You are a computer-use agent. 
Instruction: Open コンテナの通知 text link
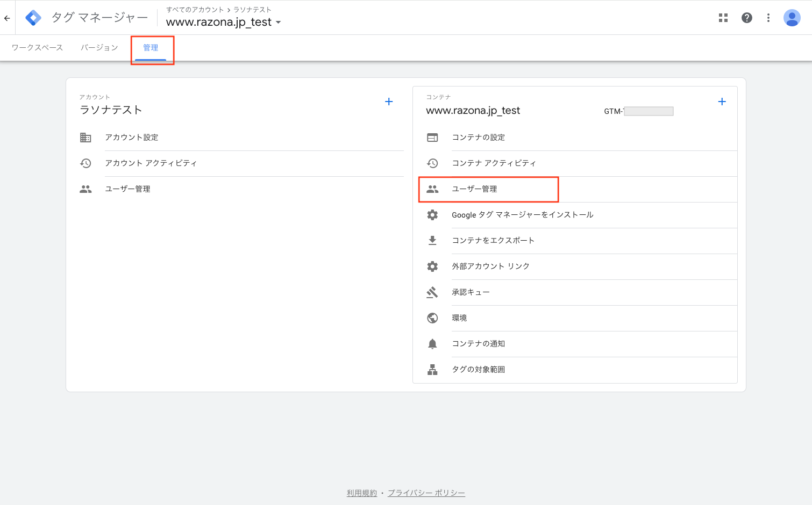pos(479,344)
